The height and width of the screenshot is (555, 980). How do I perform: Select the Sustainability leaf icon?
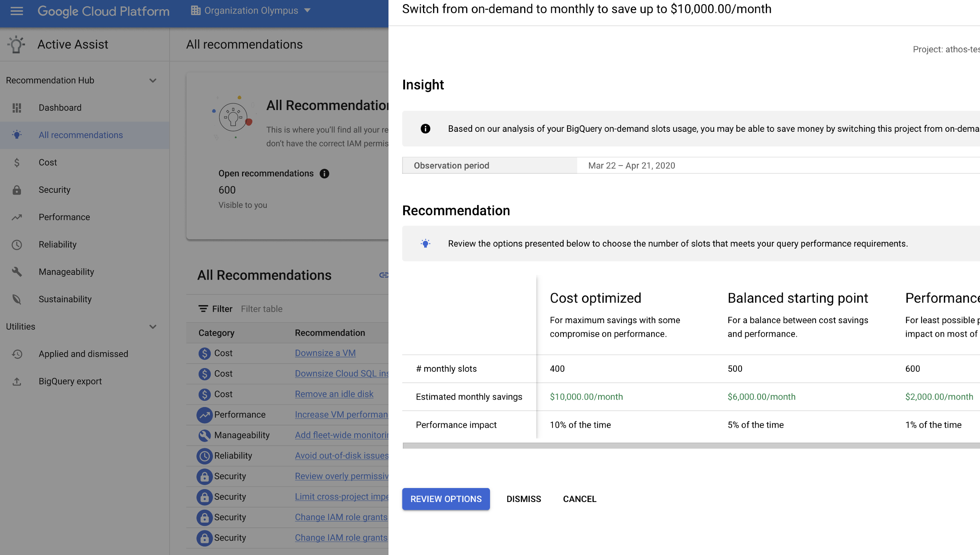[17, 298]
